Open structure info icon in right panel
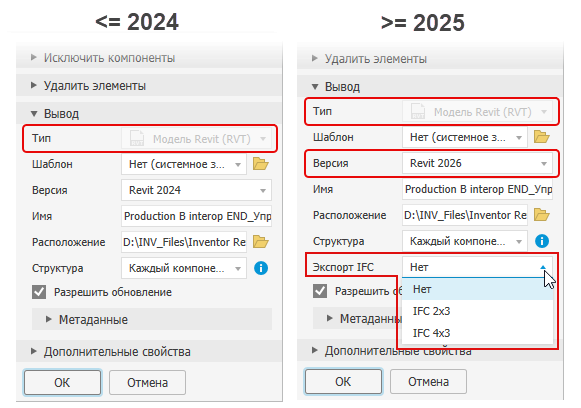 coord(542,241)
